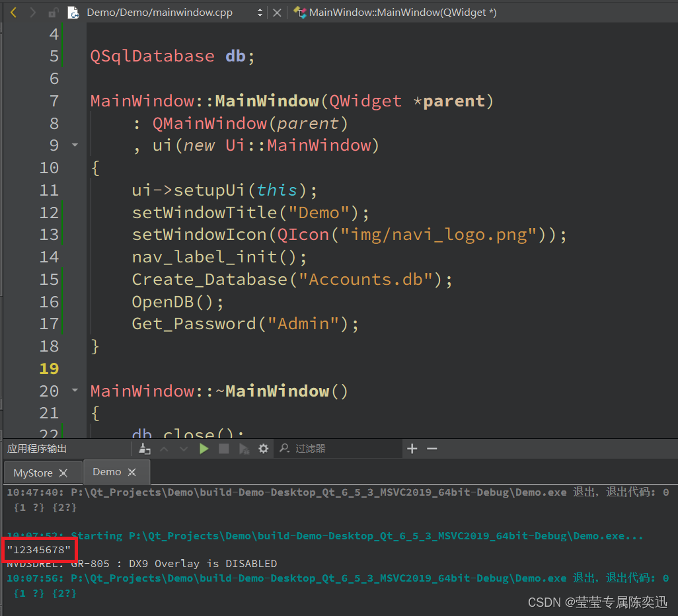Open output pane settings gear
The image size is (678, 616).
click(263, 449)
